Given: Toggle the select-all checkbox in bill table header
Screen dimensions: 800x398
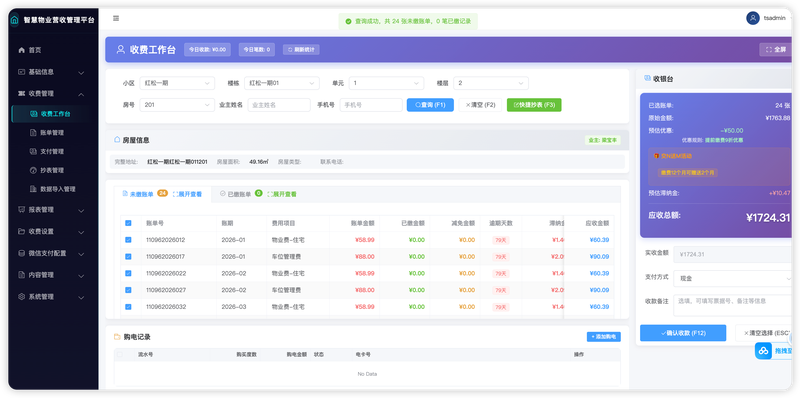Looking at the screenshot, I should [x=128, y=223].
